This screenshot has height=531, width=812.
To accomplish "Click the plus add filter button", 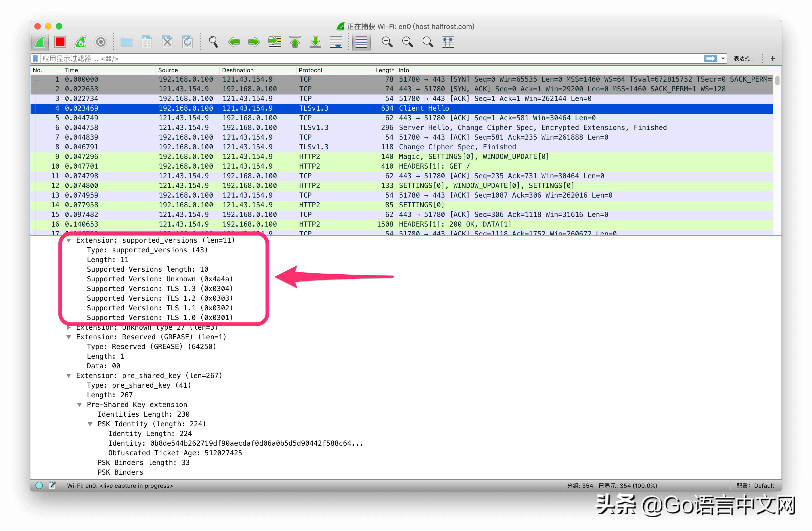I will [x=773, y=59].
